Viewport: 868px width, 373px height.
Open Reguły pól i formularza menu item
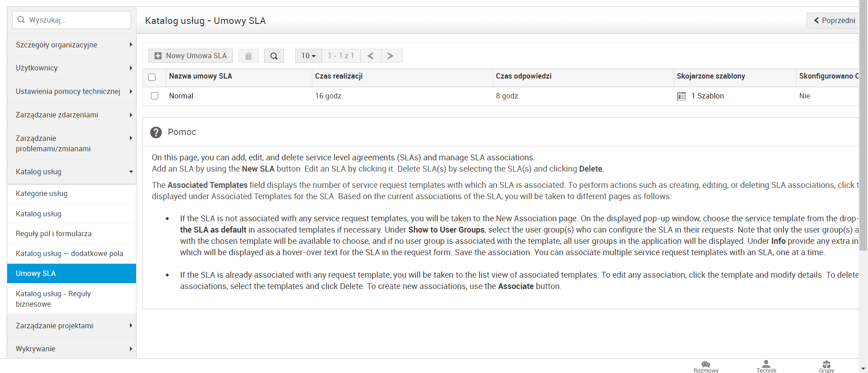point(53,234)
